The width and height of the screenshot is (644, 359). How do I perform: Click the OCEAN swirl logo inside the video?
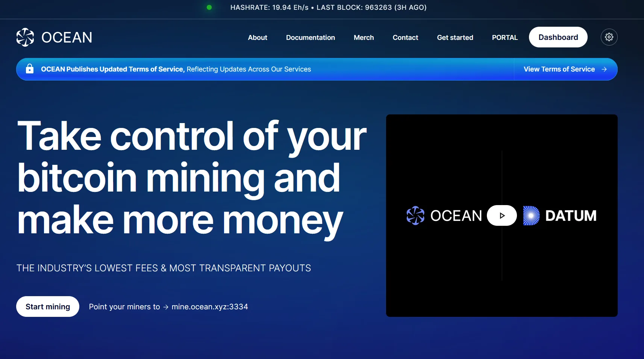click(415, 216)
